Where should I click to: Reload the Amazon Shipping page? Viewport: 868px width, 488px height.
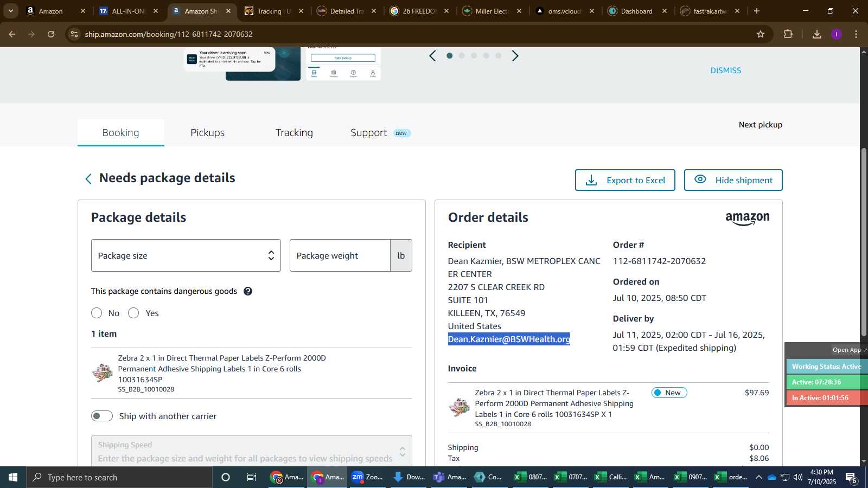[51, 34]
